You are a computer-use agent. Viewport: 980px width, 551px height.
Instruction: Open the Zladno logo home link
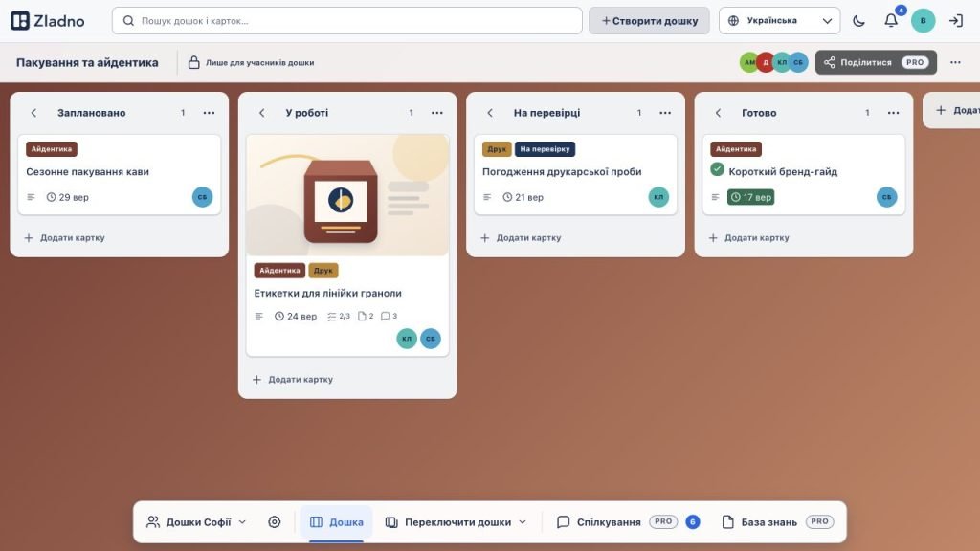coord(48,21)
